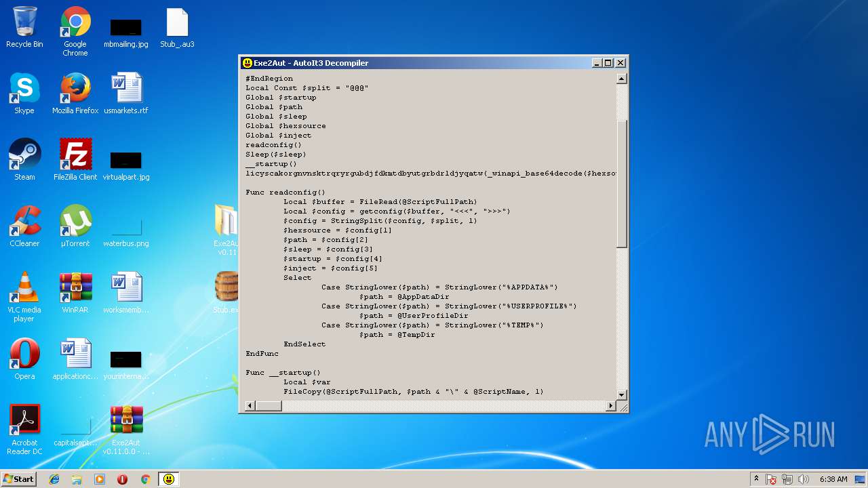The image size is (868, 488).
Task: Click the '$path = @AppDataDir' line
Action: 404,297
